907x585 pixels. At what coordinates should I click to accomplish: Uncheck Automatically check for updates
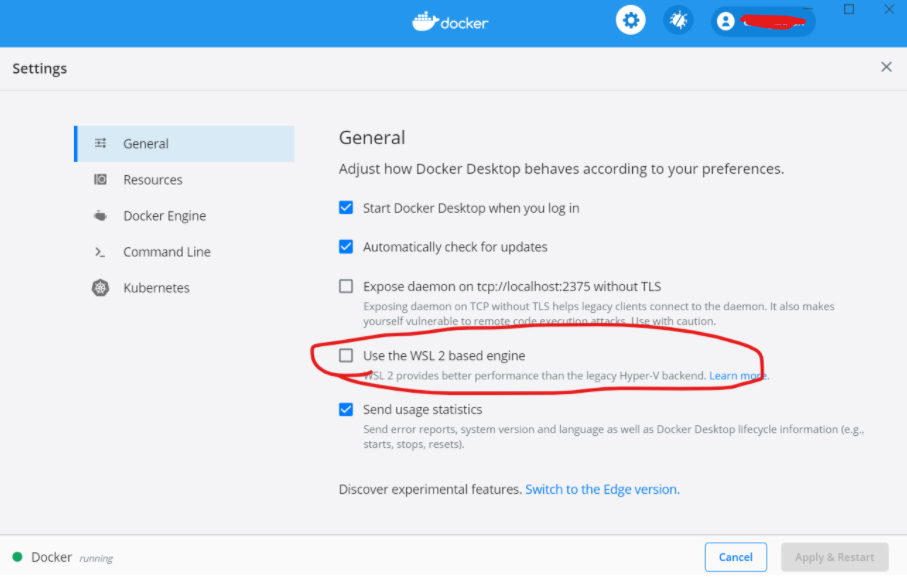pyautogui.click(x=346, y=247)
